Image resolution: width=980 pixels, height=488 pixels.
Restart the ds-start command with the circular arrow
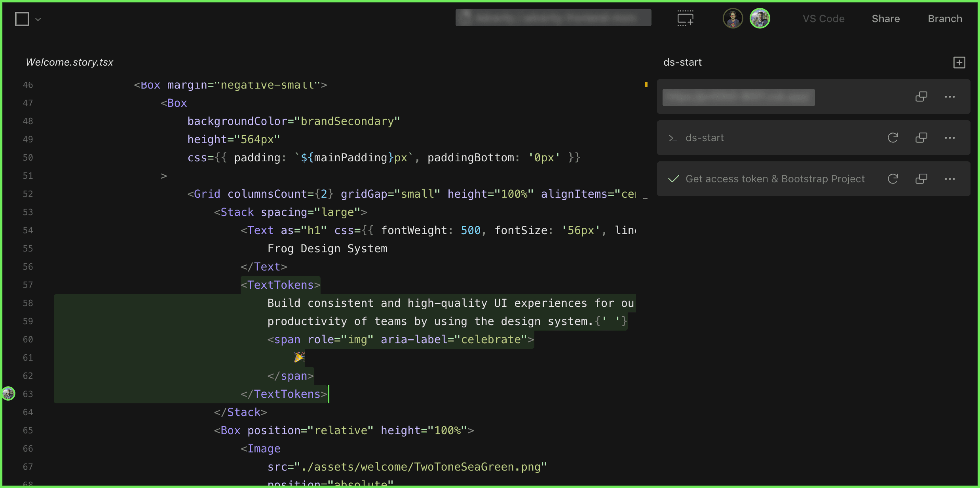point(893,138)
